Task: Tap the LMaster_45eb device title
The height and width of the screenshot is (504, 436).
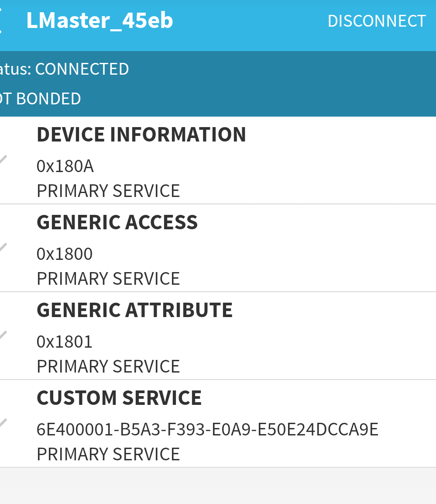Action: click(100, 21)
